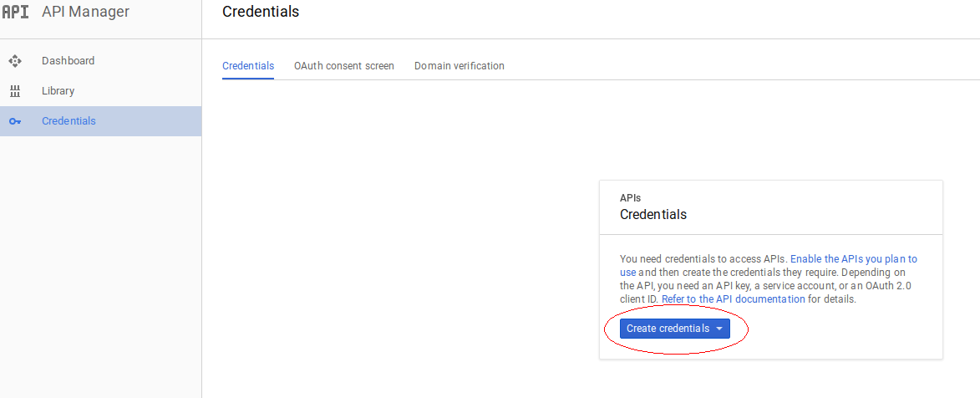This screenshot has width=980, height=398.
Task: Click the Library icon in sidebar
Action: tap(14, 91)
